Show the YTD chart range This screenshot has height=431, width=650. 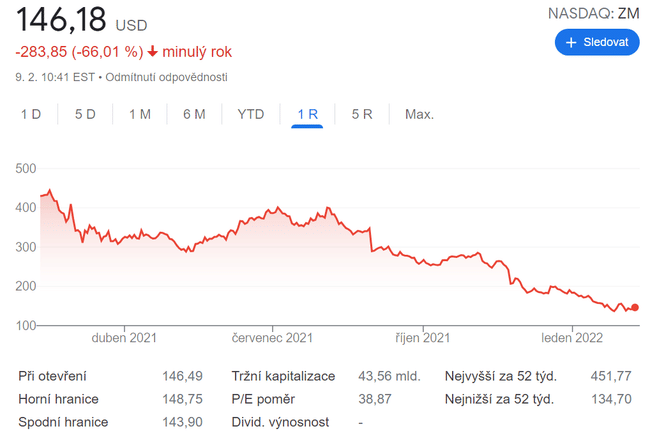[x=251, y=114]
